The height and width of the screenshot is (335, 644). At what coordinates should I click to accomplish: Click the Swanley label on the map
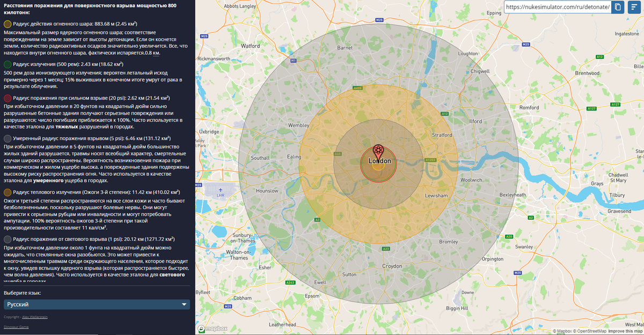[524, 248]
